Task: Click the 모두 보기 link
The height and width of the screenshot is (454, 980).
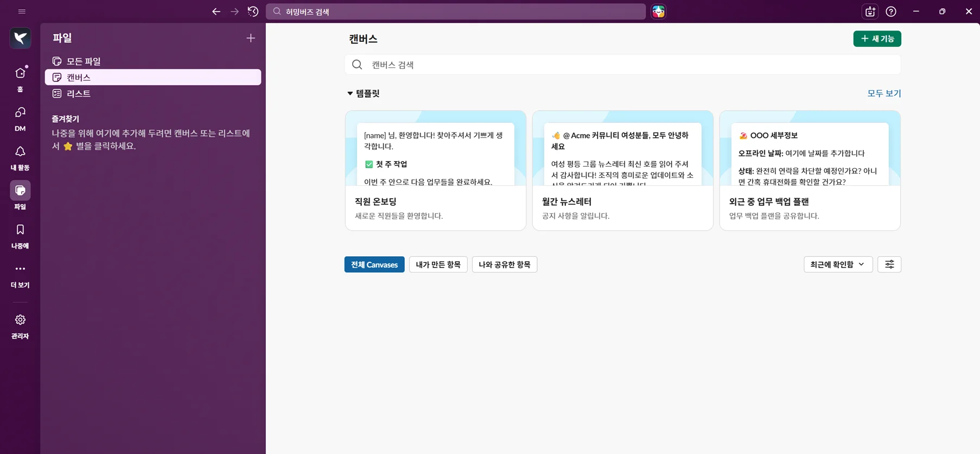Action: pyautogui.click(x=883, y=93)
